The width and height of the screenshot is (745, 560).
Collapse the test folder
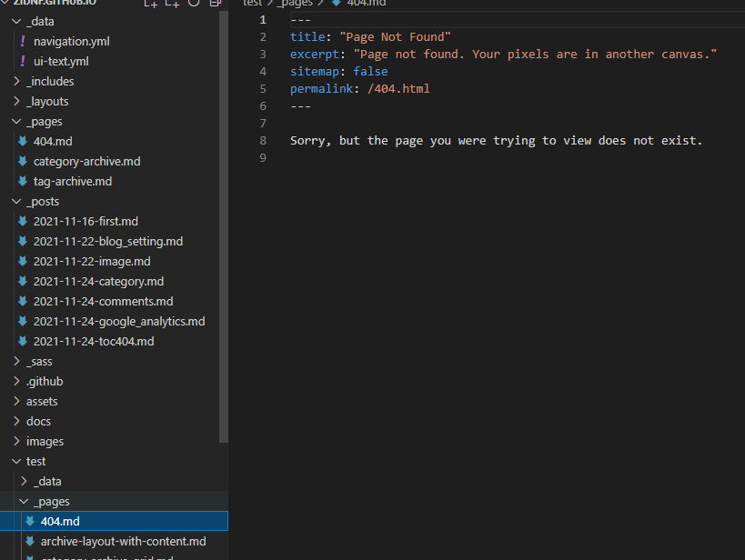click(35, 462)
